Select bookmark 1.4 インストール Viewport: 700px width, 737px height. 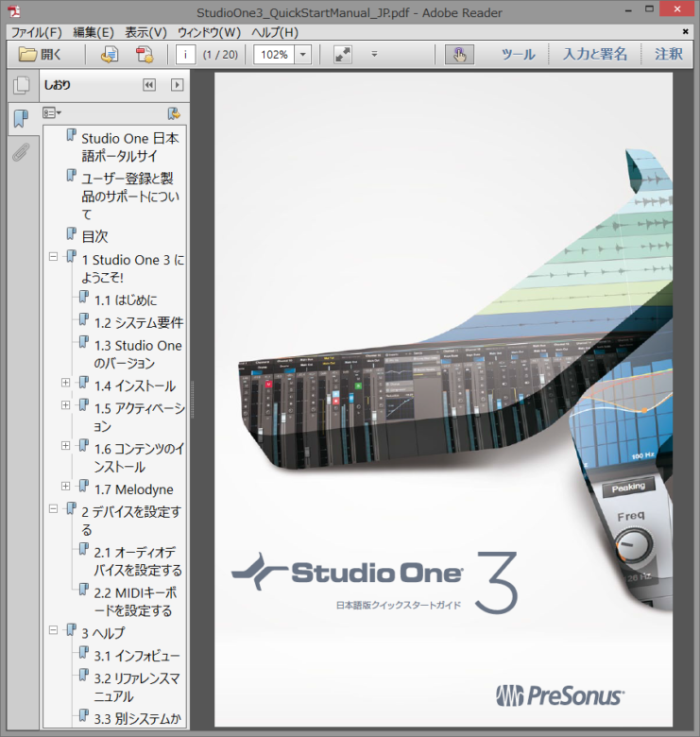point(135,386)
